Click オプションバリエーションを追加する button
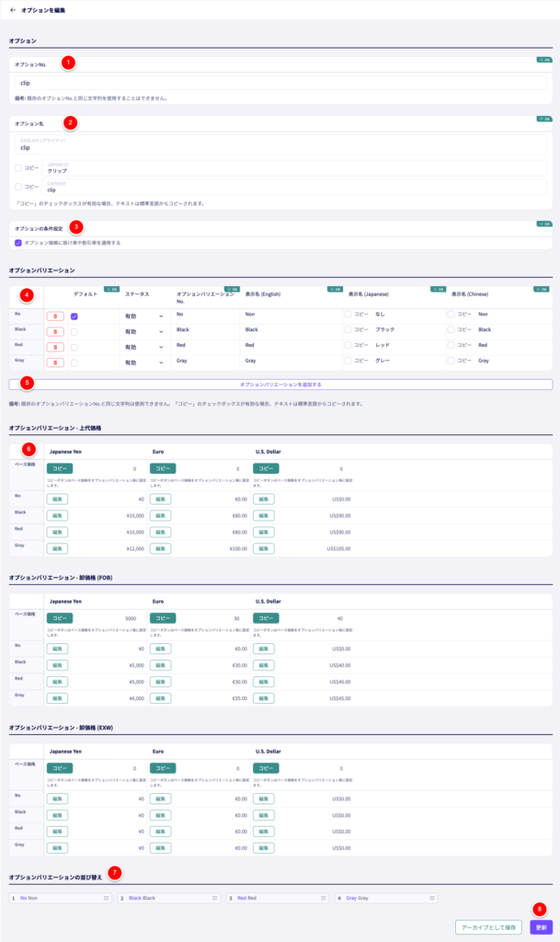Image resolution: width=560 pixels, height=942 pixels. point(280,385)
